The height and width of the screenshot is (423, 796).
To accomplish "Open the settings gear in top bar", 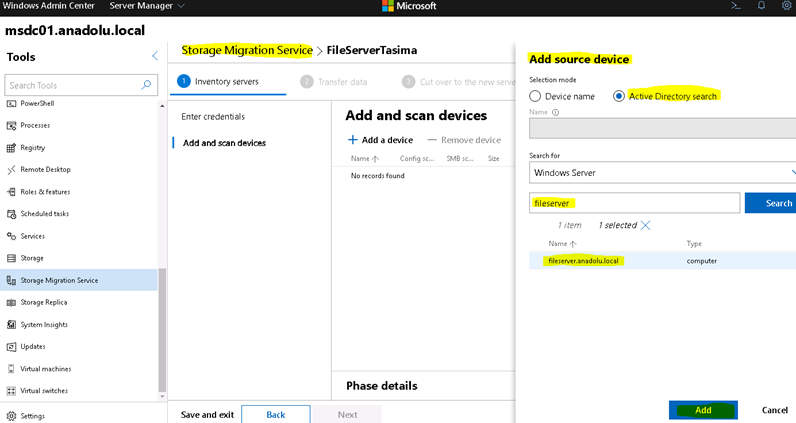I will [786, 6].
